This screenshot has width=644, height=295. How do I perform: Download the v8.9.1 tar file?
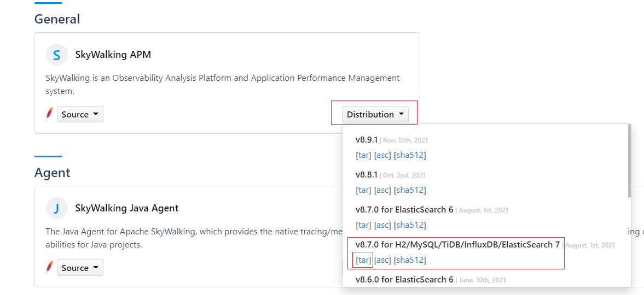click(363, 156)
